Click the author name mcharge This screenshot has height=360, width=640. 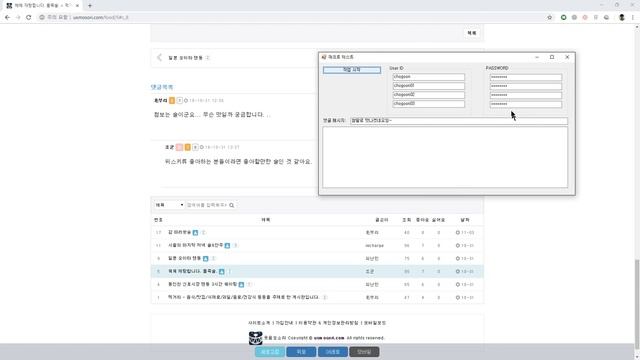374,246
